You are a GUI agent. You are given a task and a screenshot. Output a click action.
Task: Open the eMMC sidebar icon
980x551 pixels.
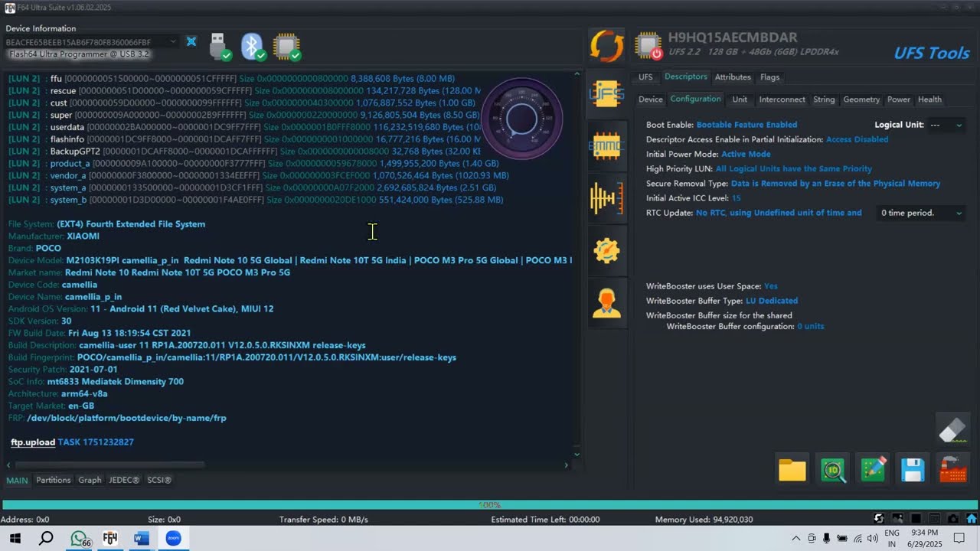click(x=606, y=147)
